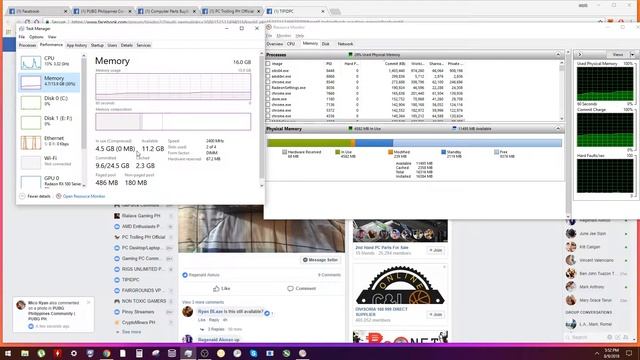Select the Wi-Fi graph thumbnail
640x360 pixels.
coord(31,162)
